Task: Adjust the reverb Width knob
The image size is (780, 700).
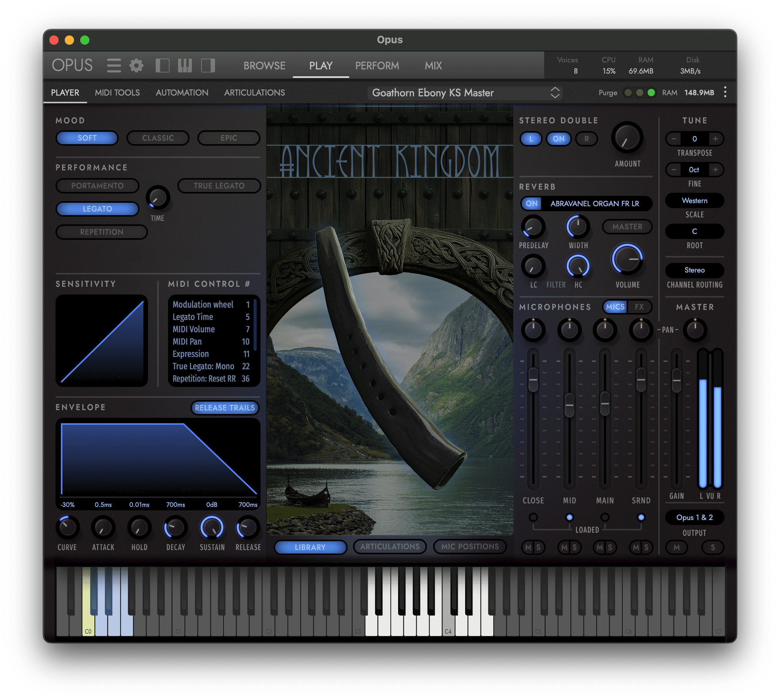Action: click(x=578, y=226)
